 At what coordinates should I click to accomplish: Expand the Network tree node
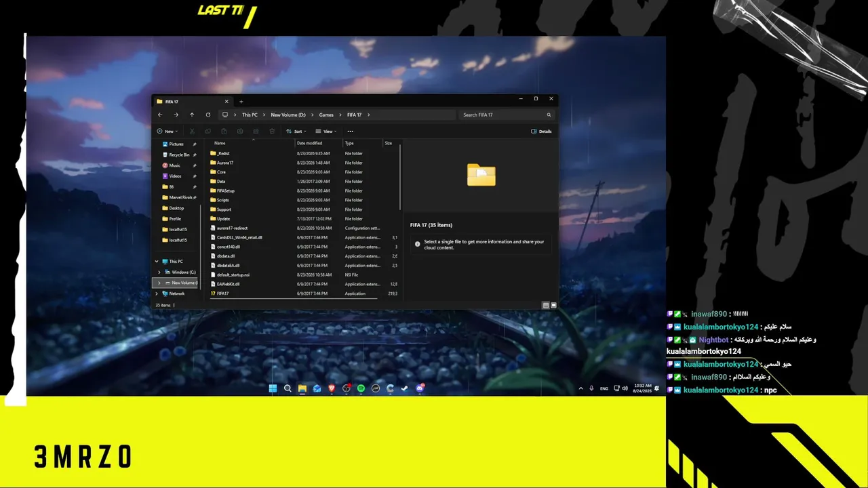[157, 293]
